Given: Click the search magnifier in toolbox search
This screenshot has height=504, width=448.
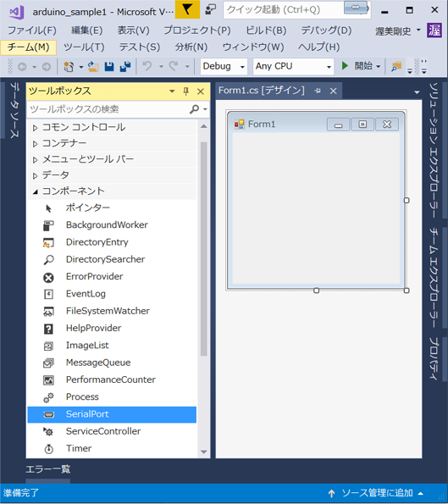Looking at the screenshot, I should (x=194, y=109).
